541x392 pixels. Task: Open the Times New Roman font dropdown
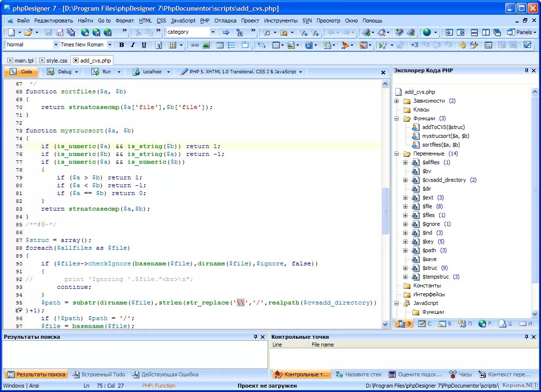tap(109, 44)
